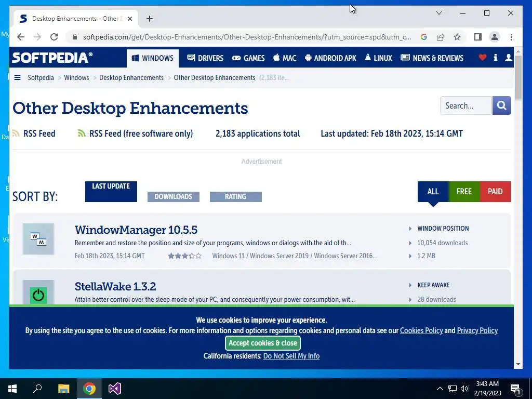Open the notification center icon
Screen dimensions: 532x399
515,389
